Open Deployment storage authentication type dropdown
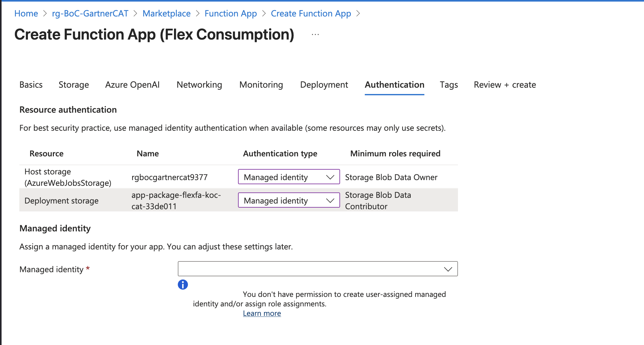 pos(289,200)
